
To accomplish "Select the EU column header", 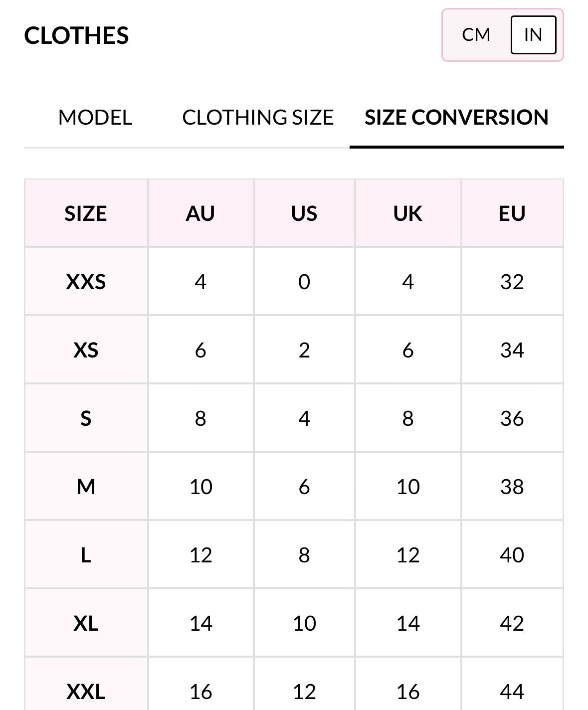I will point(512,213).
